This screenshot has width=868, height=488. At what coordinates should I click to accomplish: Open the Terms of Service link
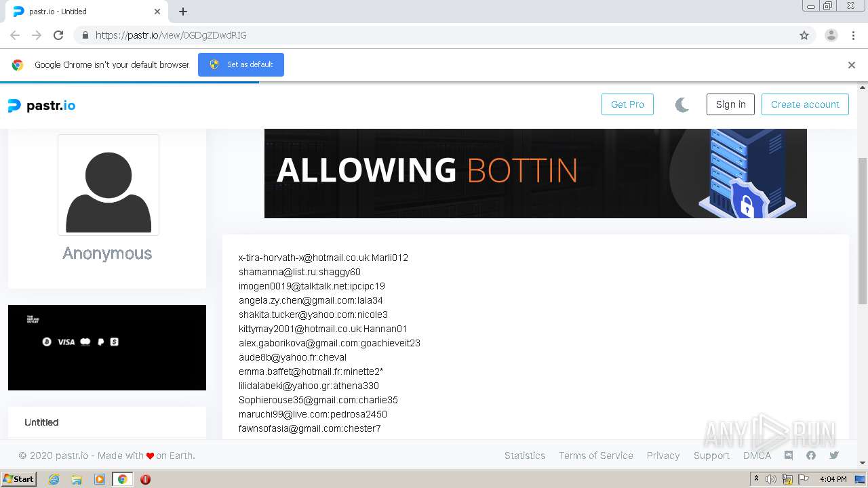coord(596,455)
